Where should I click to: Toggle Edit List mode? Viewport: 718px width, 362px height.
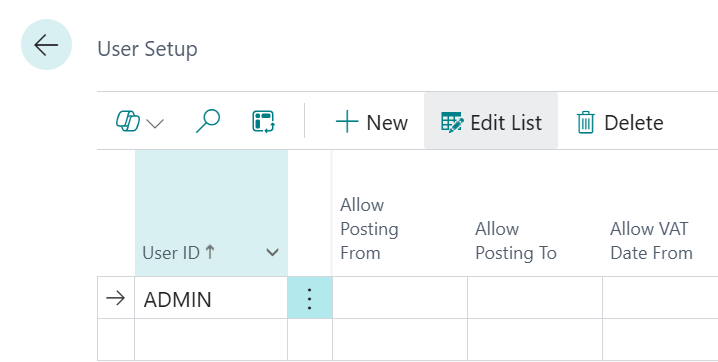(x=491, y=121)
